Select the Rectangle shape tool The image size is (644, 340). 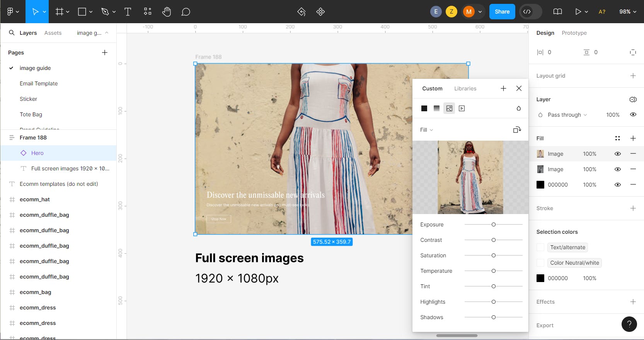[x=82, y=12]
